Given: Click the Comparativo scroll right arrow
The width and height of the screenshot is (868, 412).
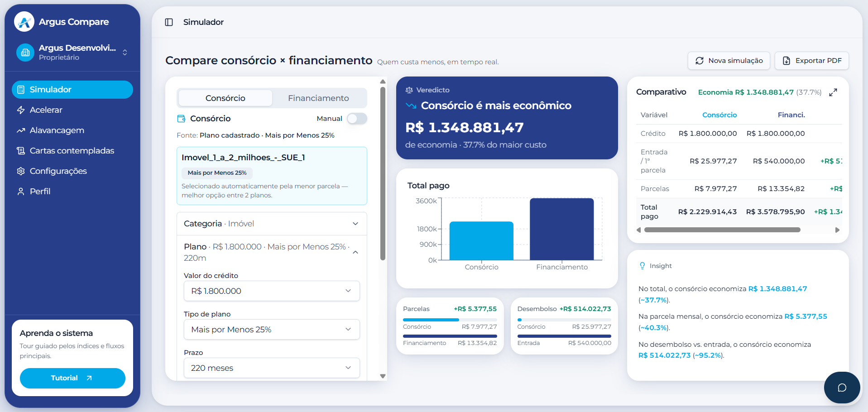Looking at the screenshot, I should tap(837, 230).
